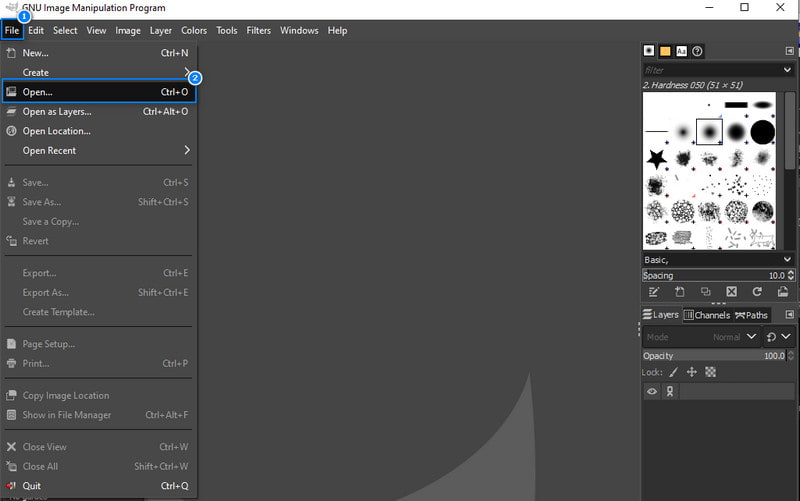The width and height of the screenshot is (800, 501).
Task: Open the View menu
Action: tap(96, 30)
